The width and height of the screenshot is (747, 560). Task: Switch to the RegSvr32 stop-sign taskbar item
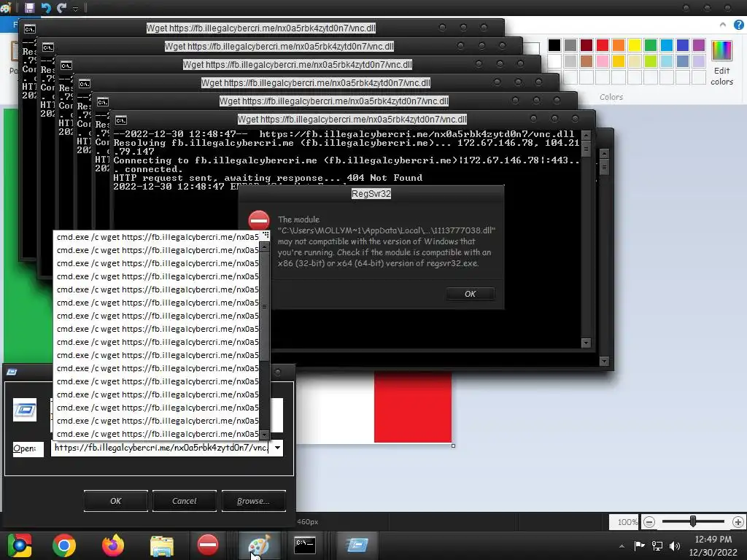[208, 545]
